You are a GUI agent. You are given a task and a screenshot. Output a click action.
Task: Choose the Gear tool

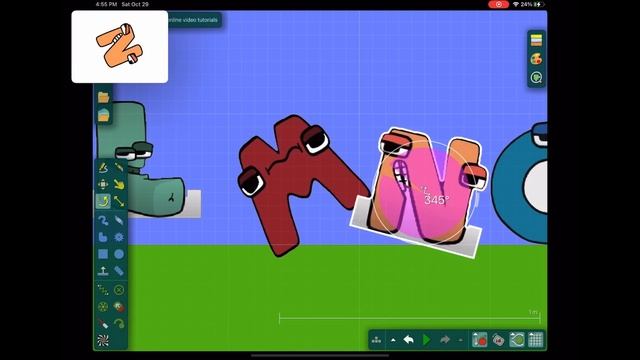[x=119, y=237]
